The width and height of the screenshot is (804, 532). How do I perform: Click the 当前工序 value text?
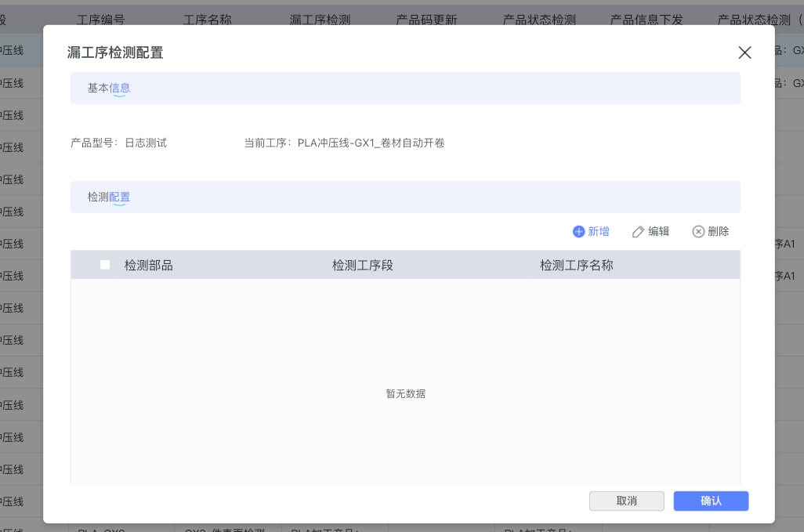point(371,143)
